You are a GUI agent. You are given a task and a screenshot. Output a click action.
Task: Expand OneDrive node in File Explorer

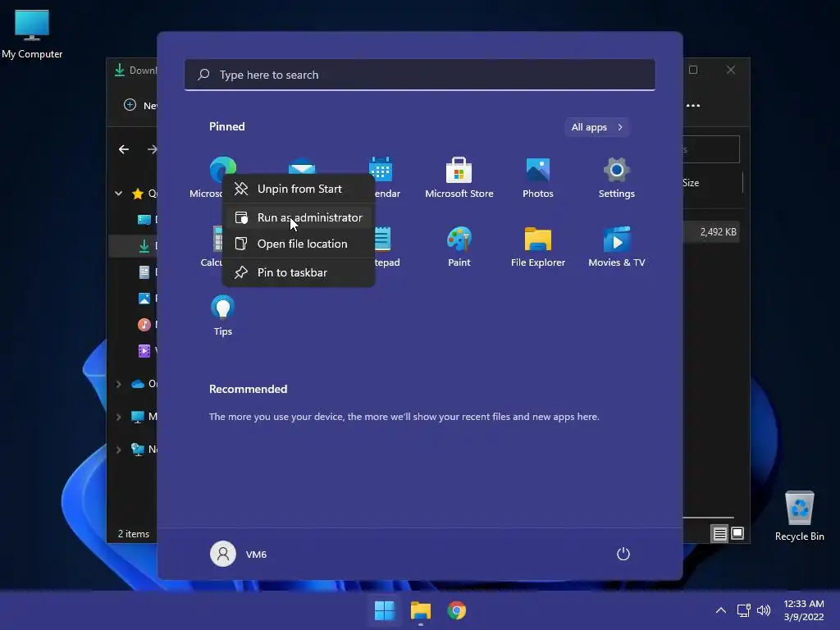coord(118,384)
